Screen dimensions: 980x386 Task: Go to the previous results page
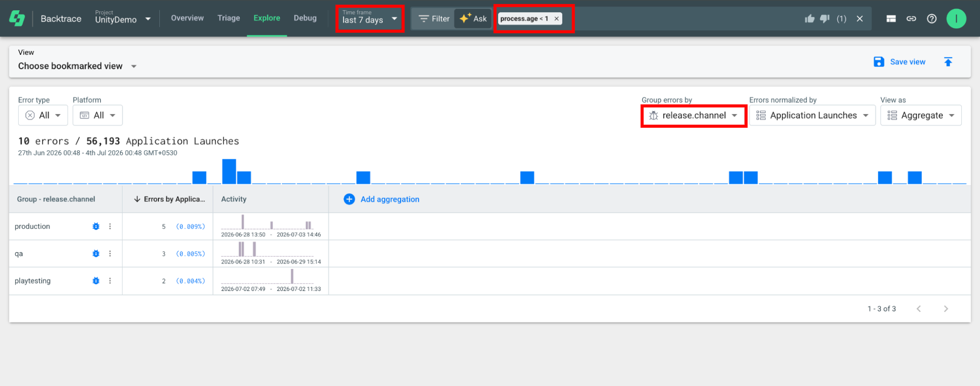pos(919,309)
